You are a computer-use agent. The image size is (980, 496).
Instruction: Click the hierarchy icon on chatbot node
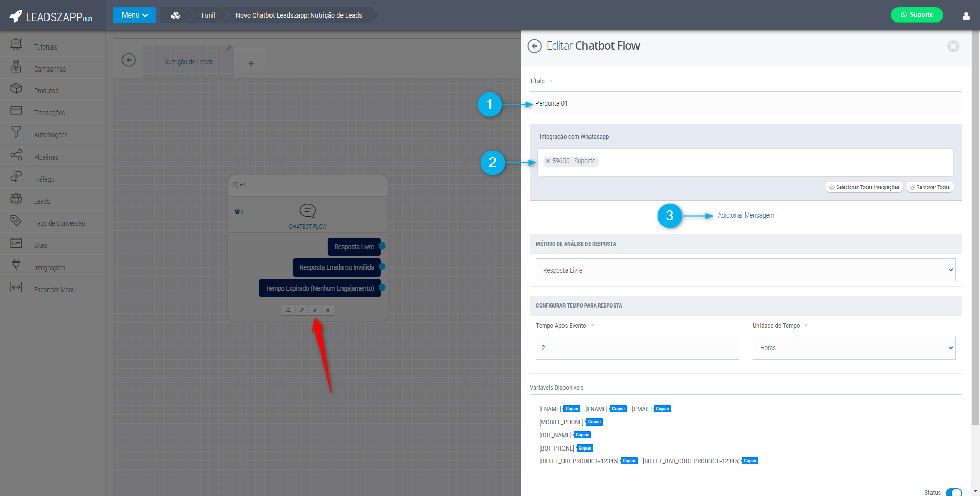[x=288, y=310]
